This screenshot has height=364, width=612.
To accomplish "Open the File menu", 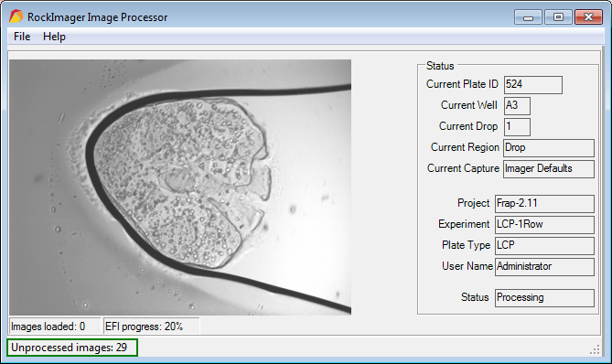I will tap(22, 37).
